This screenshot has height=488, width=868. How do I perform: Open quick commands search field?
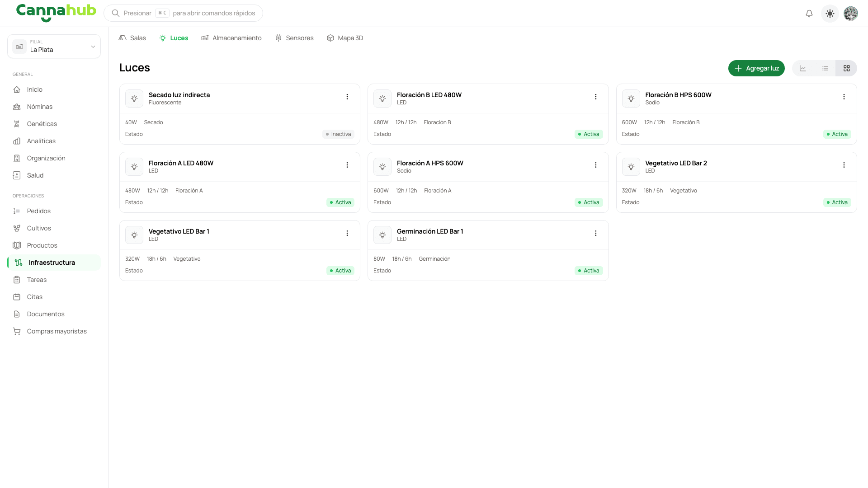coord(183,13)
